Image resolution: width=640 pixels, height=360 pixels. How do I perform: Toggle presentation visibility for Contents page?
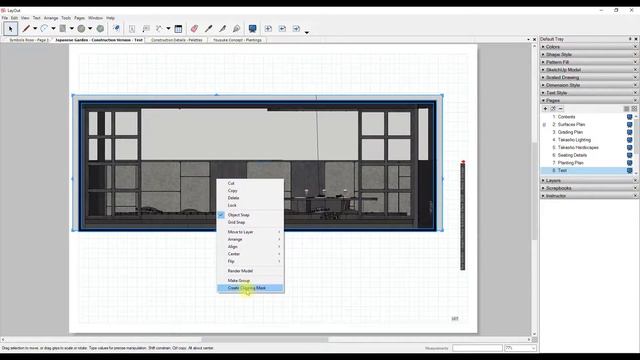(x=629, y=117)
